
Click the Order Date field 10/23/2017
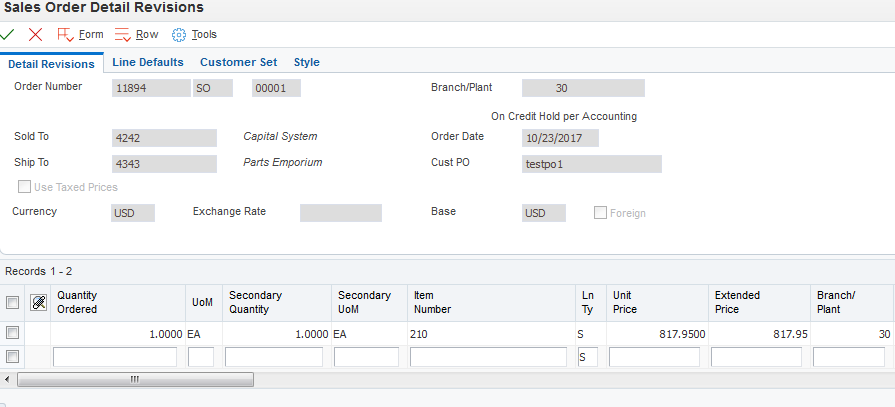coord(561,138)
